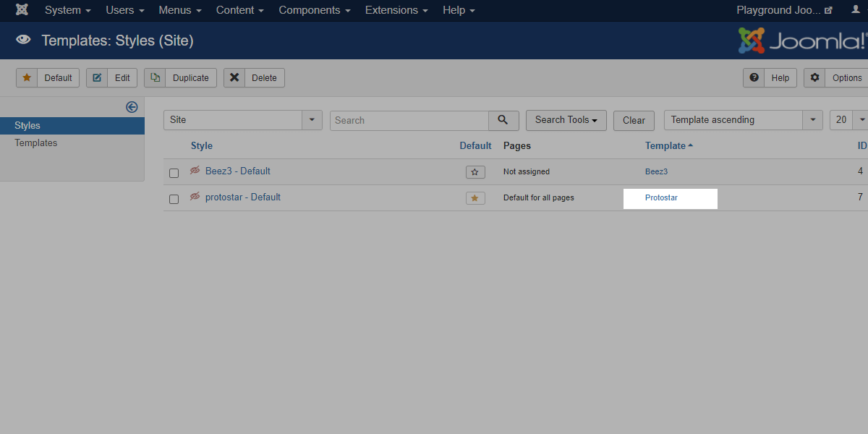Open the user account icon menu
Screen dimensions: 868x434
(x=856, y=10)
